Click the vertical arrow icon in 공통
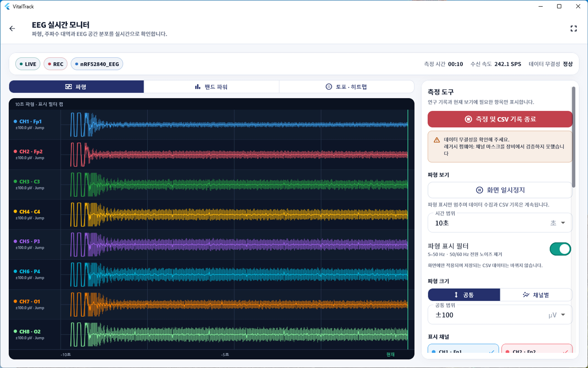The width and height of the screenshot is (588, 368). click(x=456, y=295)
